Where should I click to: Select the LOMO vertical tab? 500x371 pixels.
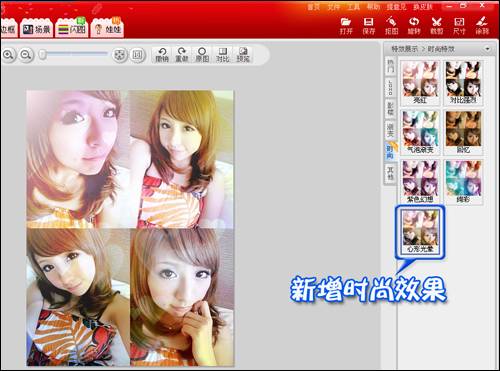[390, 87]
